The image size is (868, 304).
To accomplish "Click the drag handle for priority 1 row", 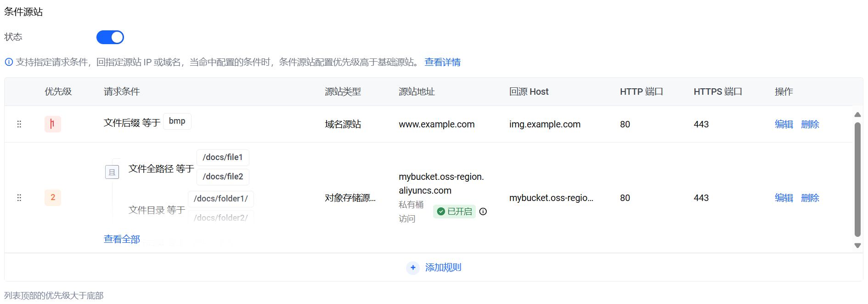I will (x=19, y=124).
